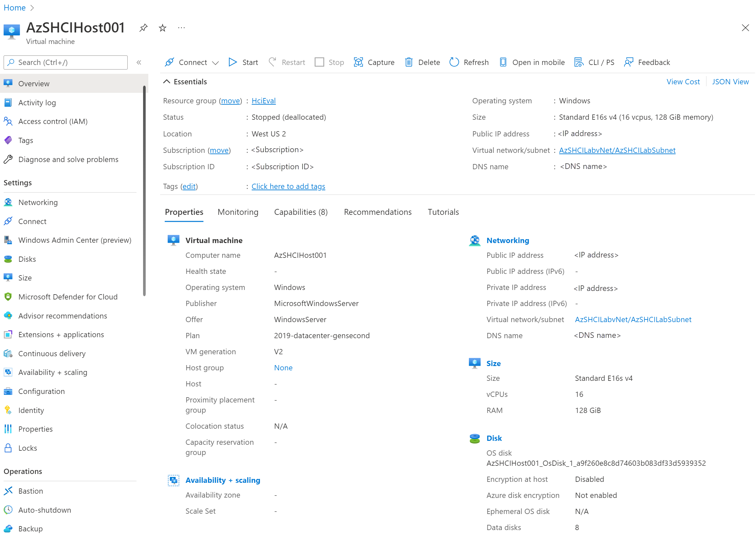Click the Capture toolbar icon

359,62
